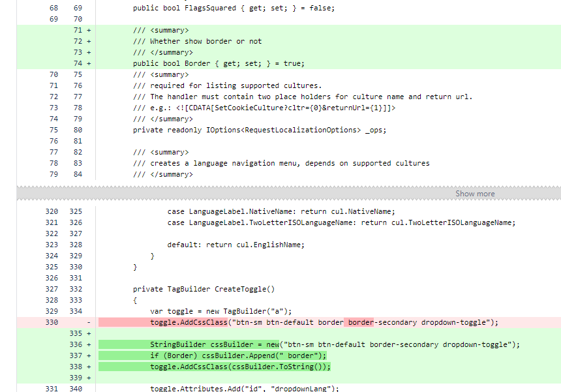
Task: Click line '/// required for listing supported cultures.'
Action: [227, 85]
